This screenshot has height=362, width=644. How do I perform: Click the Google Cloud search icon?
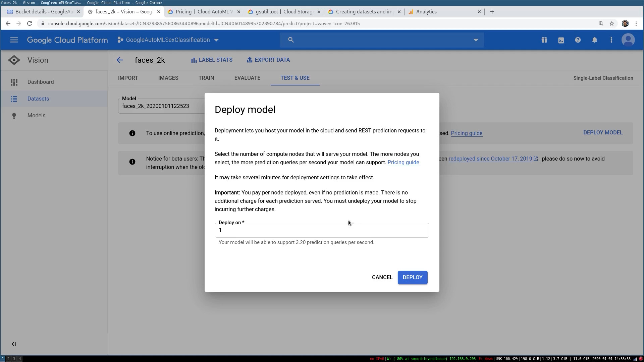point(291,40)
